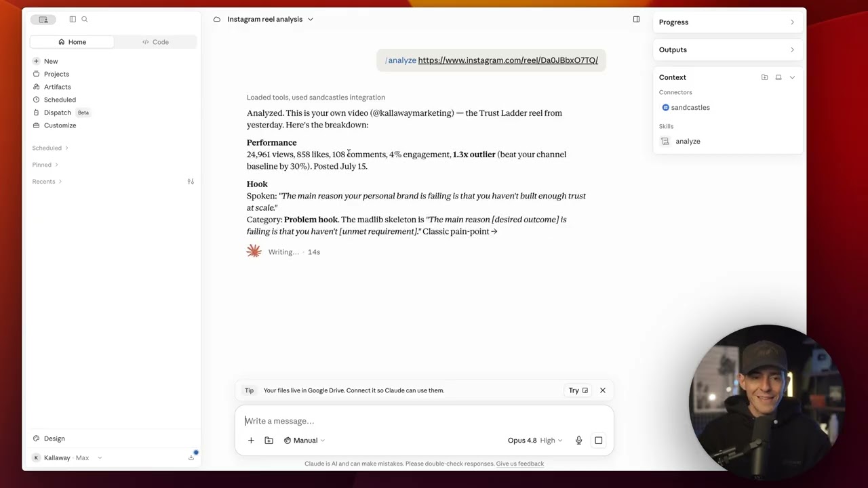Click the Skills label
The width and height of the screenshot is (868, 488).
[x=666, y=126]
